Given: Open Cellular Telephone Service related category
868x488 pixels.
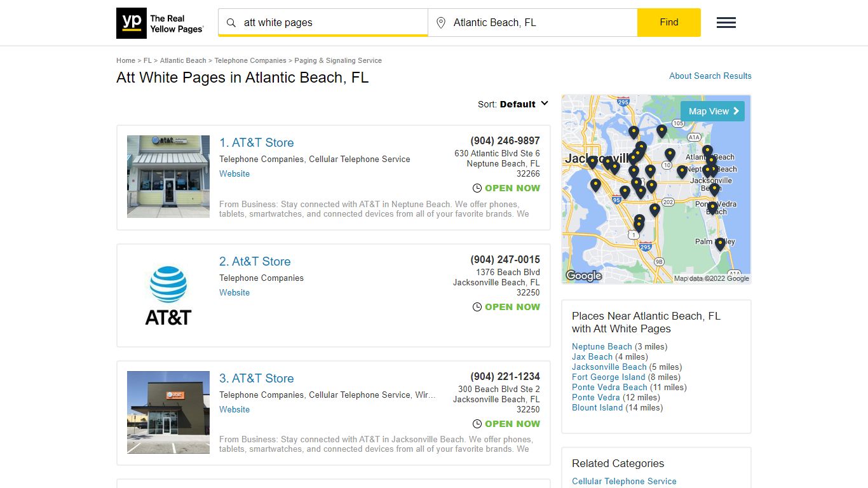Looking at the screenshot, I should [624, 481].
